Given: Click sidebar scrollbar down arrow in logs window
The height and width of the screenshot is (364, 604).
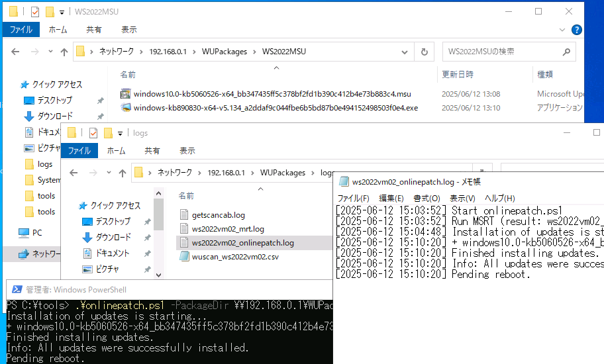Looking at the screenshot, I should pos(159,275).
